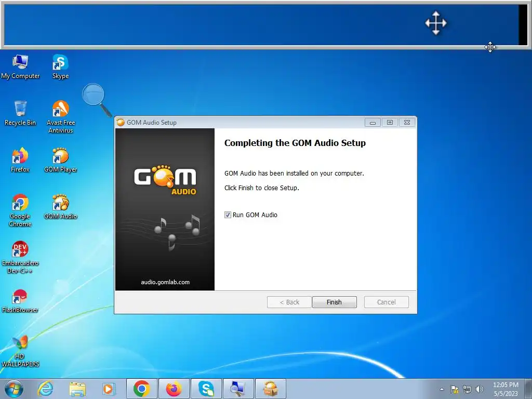Screen dimensions: 532x399
Task: Open the network status tray icon
Action: pos(467,389)
